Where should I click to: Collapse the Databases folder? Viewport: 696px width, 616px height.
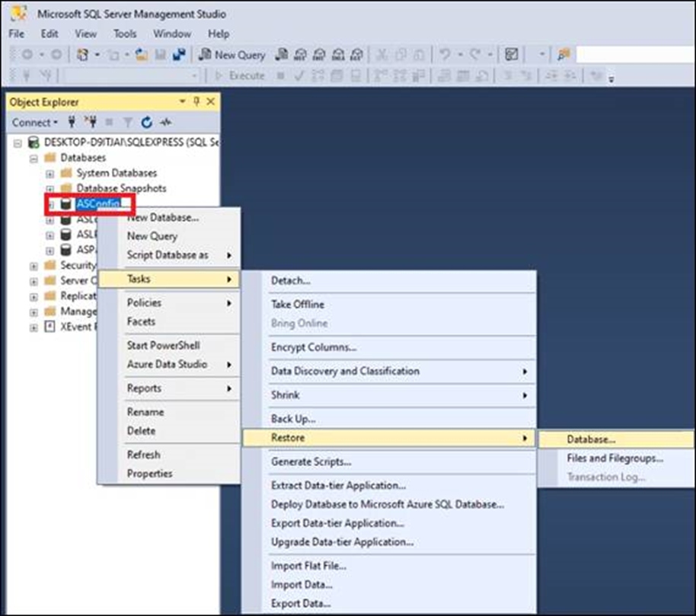click(34, 158)
